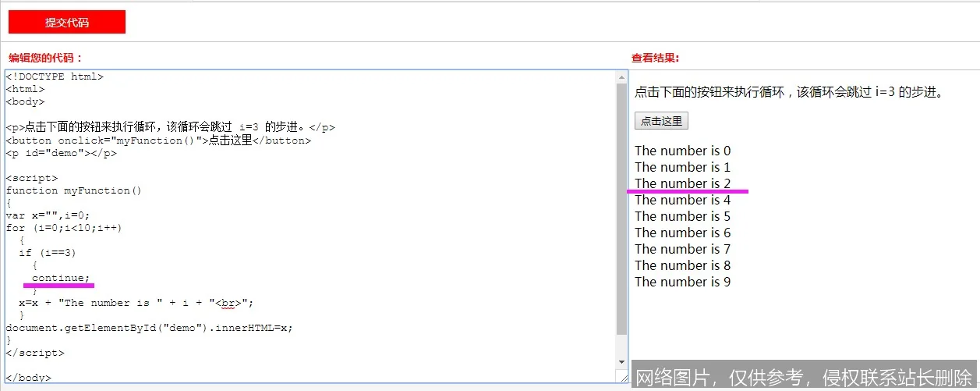Click the 'for (i=0;i<10;i++)' code line
Image resolution: width=980 pixels, height=391 pixels.
pyautogui.click(x=64, y=228)
